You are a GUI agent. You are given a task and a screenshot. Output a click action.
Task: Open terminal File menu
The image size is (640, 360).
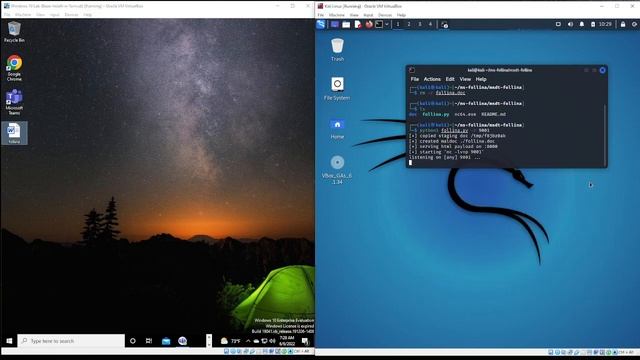click(x=415, y=79)
